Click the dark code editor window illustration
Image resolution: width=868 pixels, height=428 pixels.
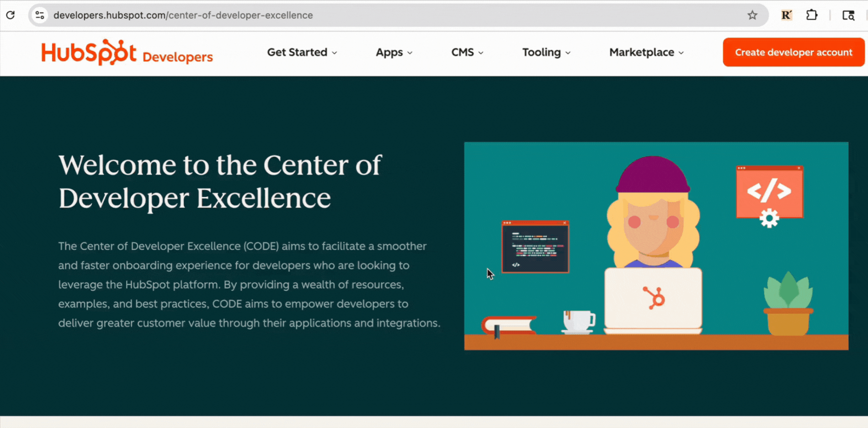click(x=535, y=247)
